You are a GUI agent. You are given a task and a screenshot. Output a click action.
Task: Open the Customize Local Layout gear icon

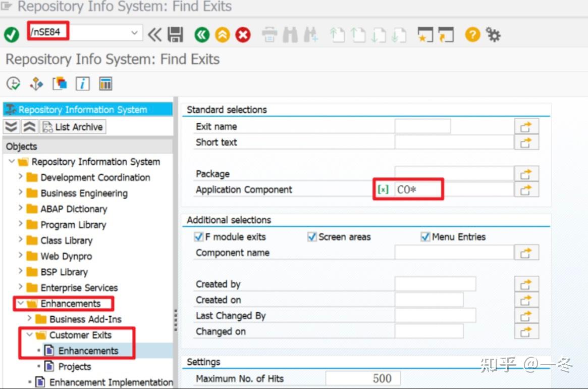point(493,34)
